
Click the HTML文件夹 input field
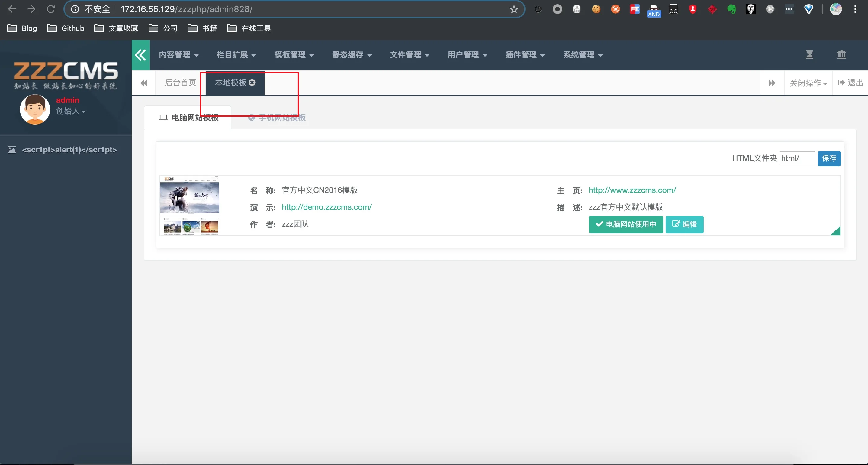tap(796, 158)
